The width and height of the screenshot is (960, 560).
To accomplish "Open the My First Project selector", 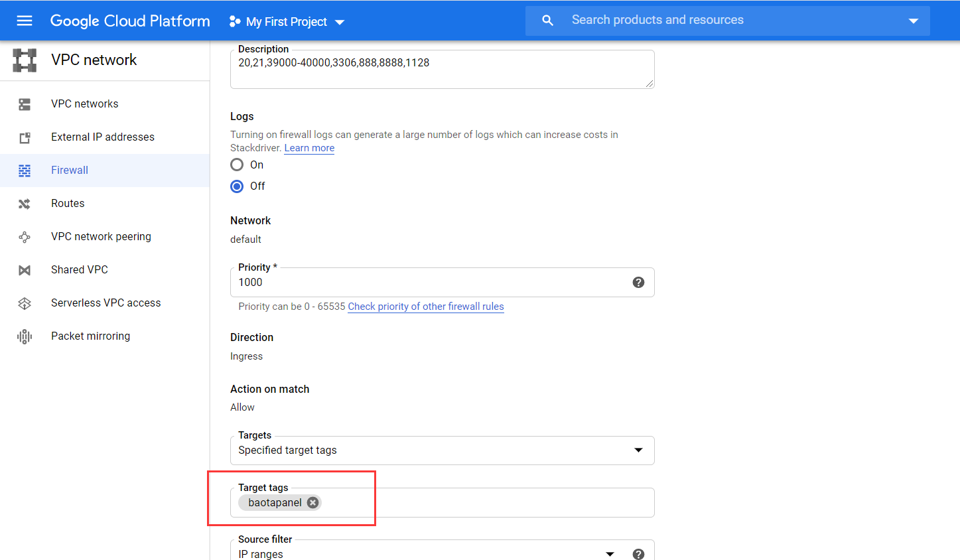I will 287,22.
